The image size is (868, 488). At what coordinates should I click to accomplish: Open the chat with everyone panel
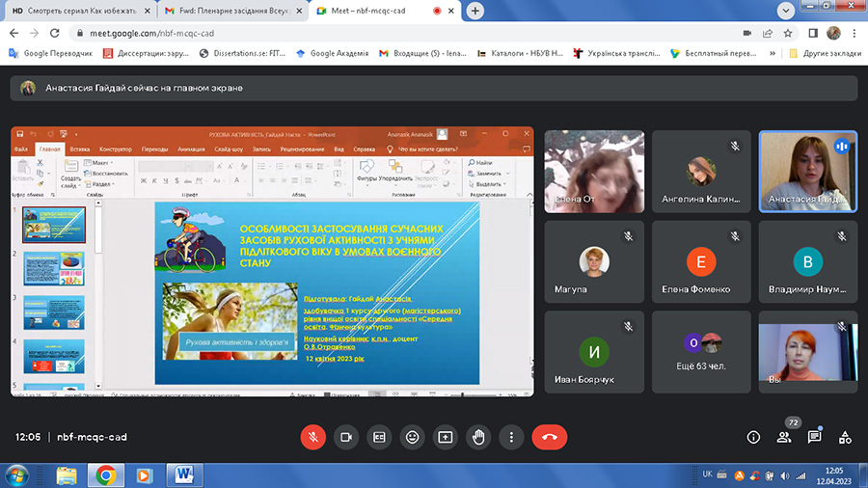(x=815, y=437)
